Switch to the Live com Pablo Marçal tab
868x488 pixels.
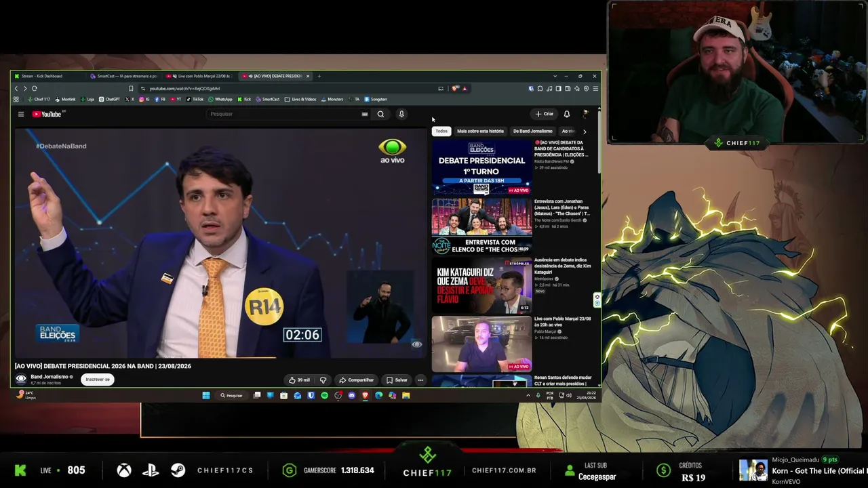pos(201,76)
